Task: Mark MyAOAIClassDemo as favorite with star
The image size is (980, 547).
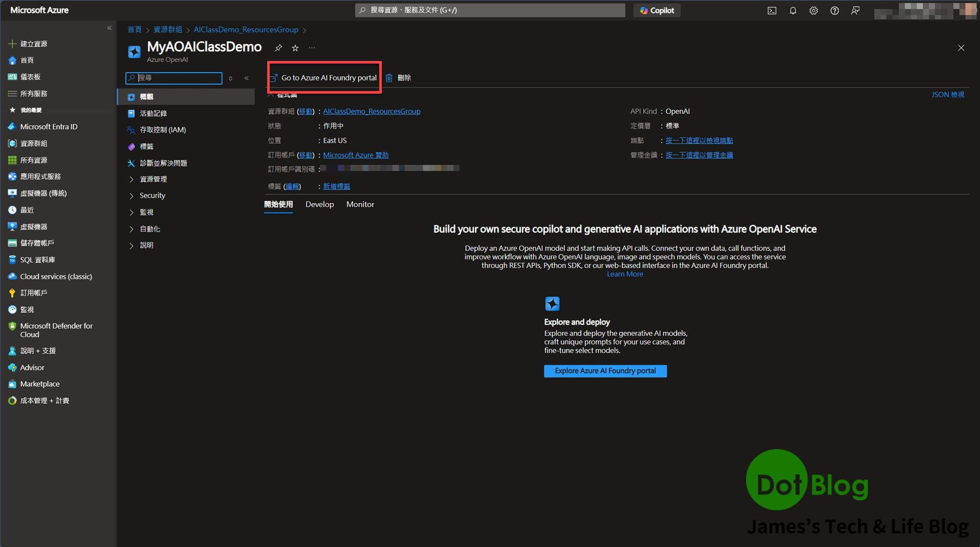Action: (295, 48)
